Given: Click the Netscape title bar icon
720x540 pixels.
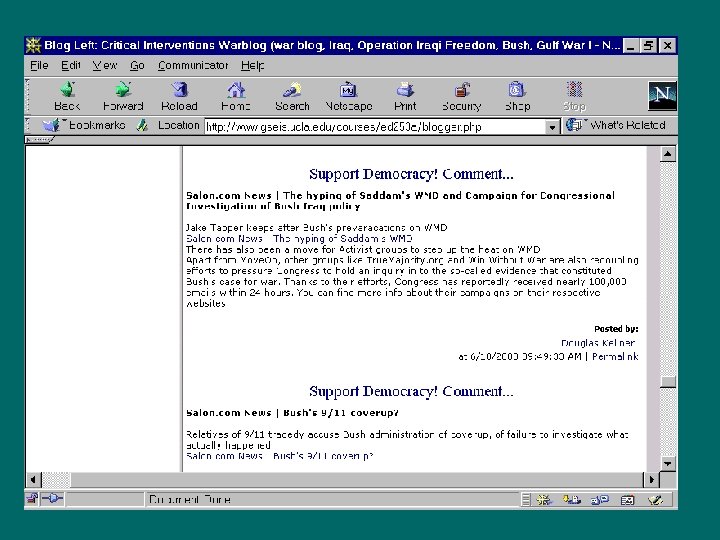Looking at the screenshot, I should tap(33, 45).
